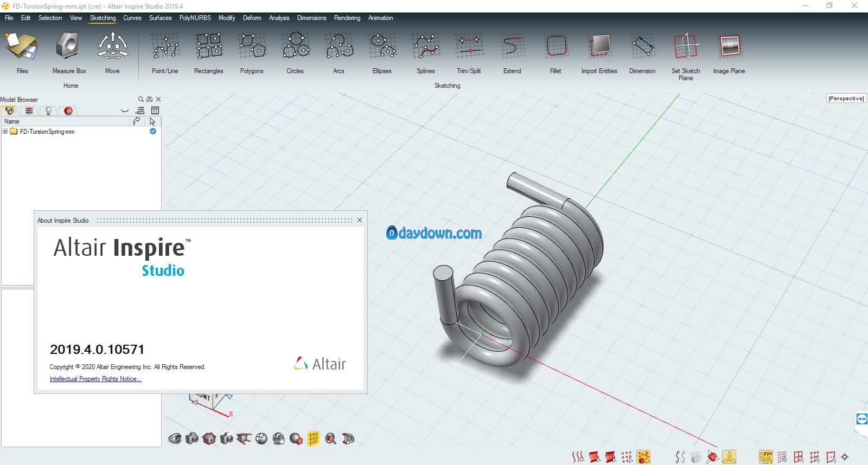The height and width of the screenshot is (465, 868).
Task: Click the red house home-view icon
Action: pyautogui.click(x=209, y=439)
